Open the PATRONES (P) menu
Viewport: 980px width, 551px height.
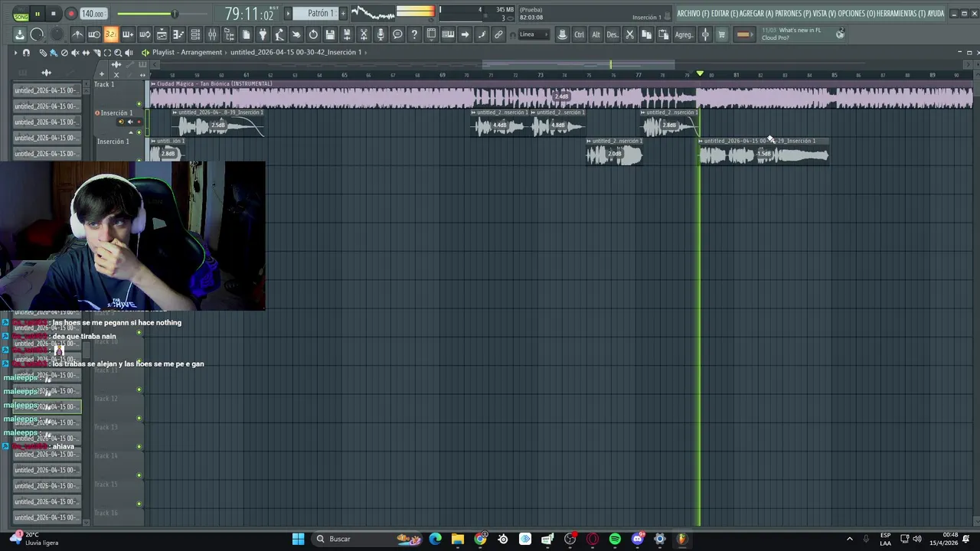pyautogui.click(x=793, y=14)
